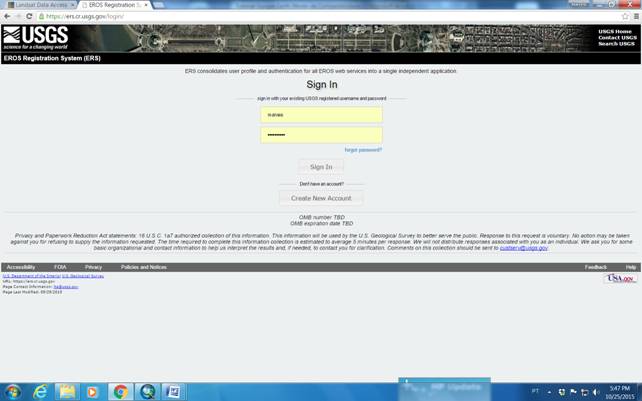The height and width of the screenshot is (401, 642).
Task: Open Contact USGS link in header
Action: (617, 38)
